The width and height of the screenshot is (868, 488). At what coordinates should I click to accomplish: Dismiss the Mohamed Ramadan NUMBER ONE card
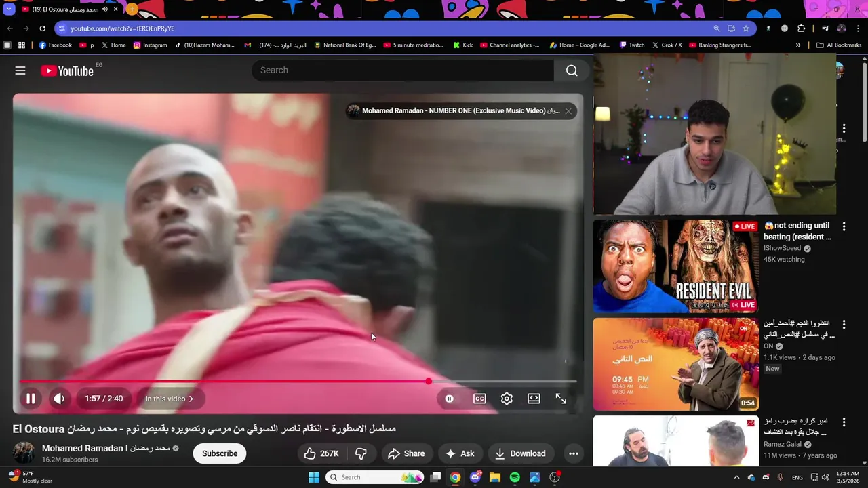pos(568,110)
